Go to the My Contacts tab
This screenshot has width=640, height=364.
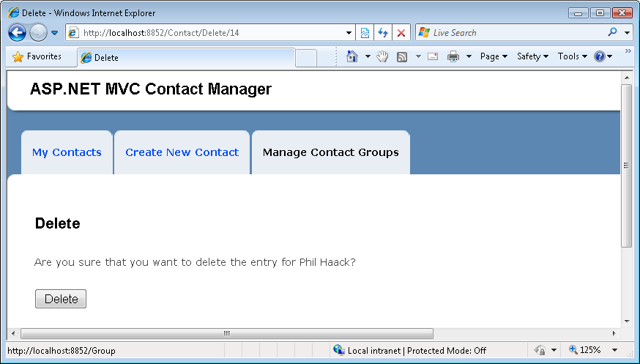point(67,152)
